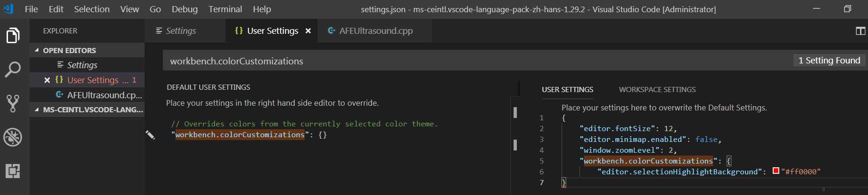Focus the settings search input field
This screenshot has height=195, width=868.
pos(469,61)
